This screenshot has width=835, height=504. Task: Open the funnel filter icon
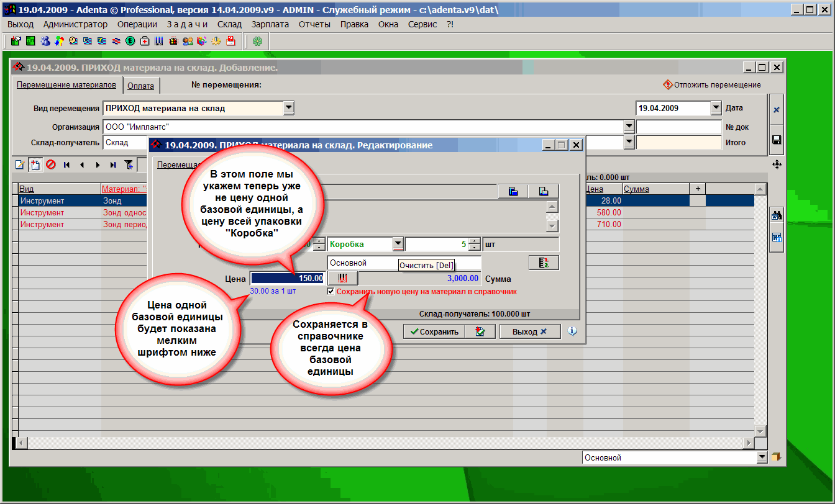[x=129, y=164]
